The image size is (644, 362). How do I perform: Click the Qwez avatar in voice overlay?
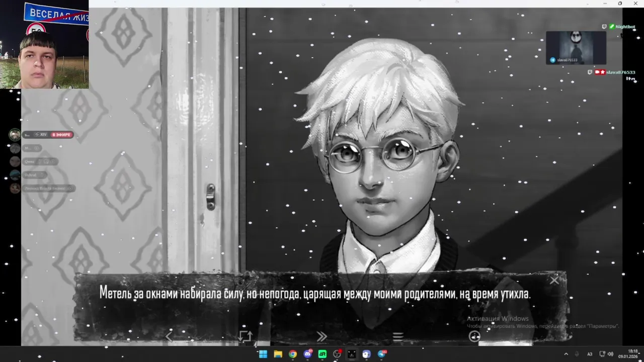click(15, 161)
